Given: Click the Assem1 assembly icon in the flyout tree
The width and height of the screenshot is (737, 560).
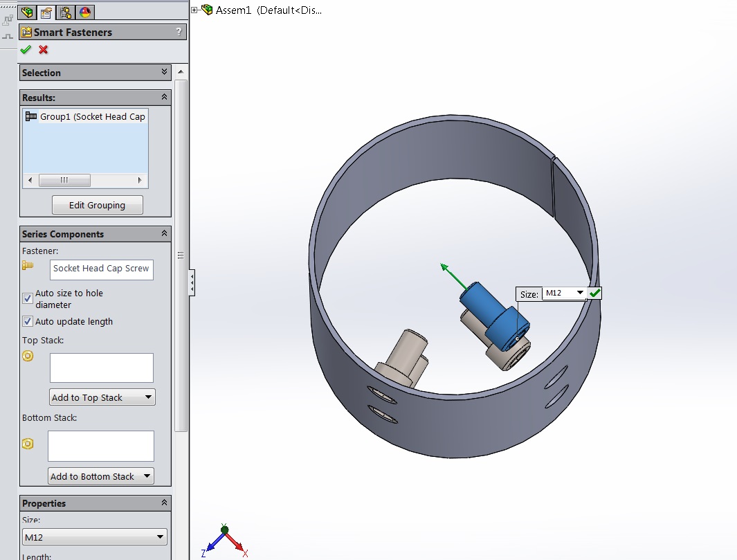Looking at the screenshot, I should 206,10.
